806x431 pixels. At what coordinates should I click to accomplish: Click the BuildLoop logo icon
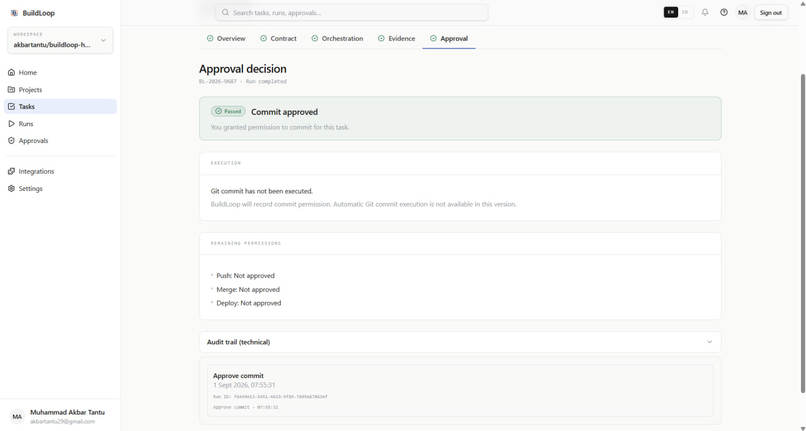point(14,13)
